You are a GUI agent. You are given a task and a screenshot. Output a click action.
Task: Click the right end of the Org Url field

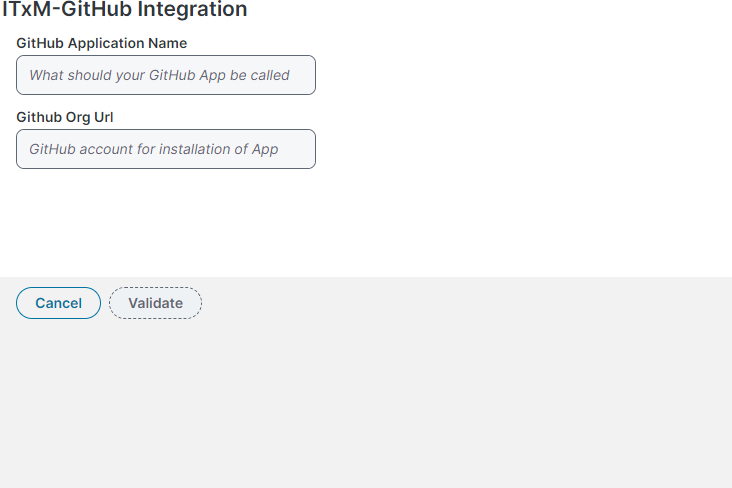(303, 149)
